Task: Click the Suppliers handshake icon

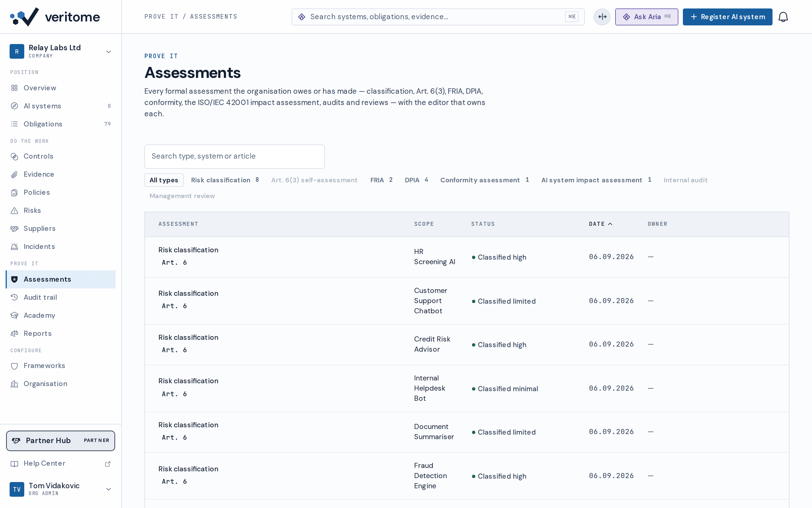Action: click(x=14, y=229)
